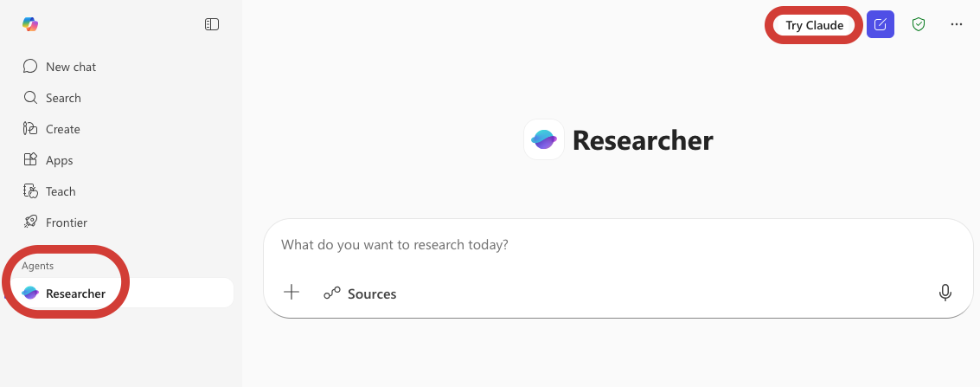Open the three-dots more options menu

[x=957, y=24]
